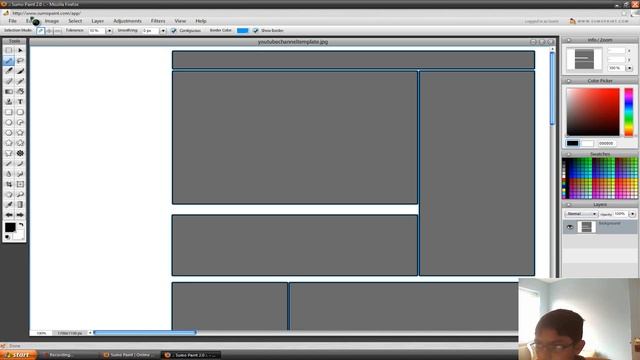This screenshot has height=360, width=640.
Task: Click the black foreground color in Color Picker
Action: point(572,143)
